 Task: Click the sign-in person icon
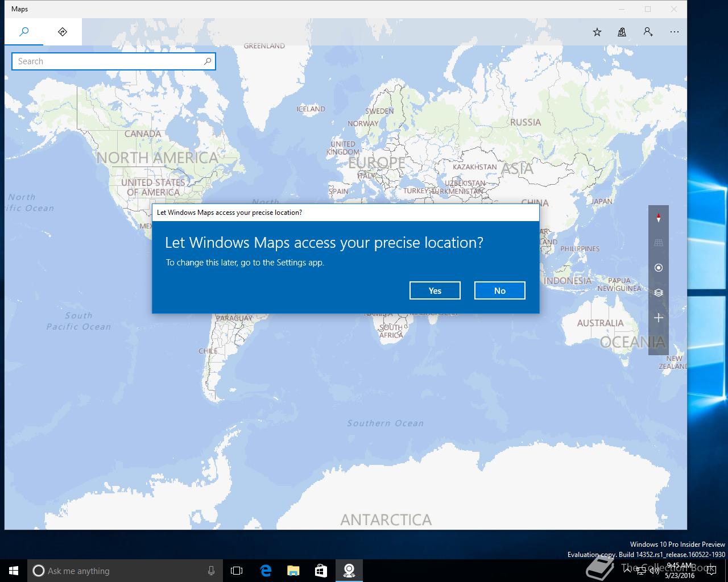pos(648,32)
